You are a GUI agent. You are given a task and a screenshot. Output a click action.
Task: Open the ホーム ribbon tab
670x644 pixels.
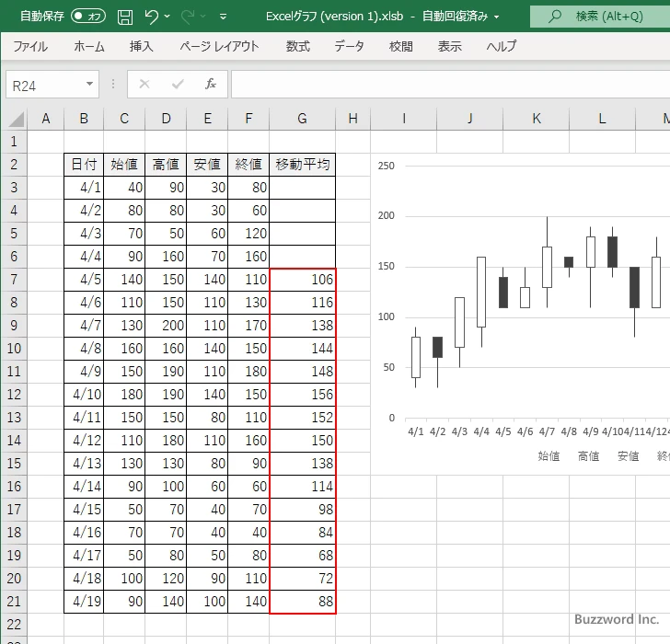tap(89, 46)
